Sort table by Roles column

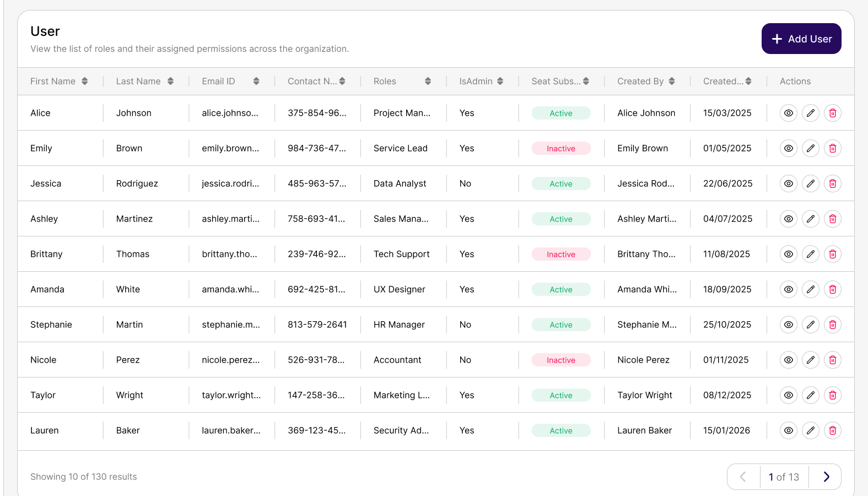(x=428, y=81)
